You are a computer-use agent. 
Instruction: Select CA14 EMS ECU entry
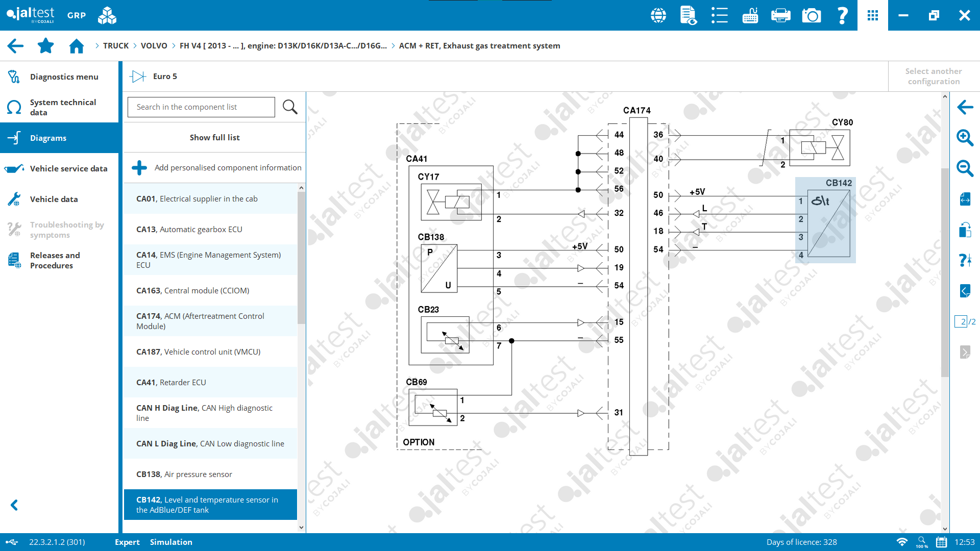(x=210, y=260)
